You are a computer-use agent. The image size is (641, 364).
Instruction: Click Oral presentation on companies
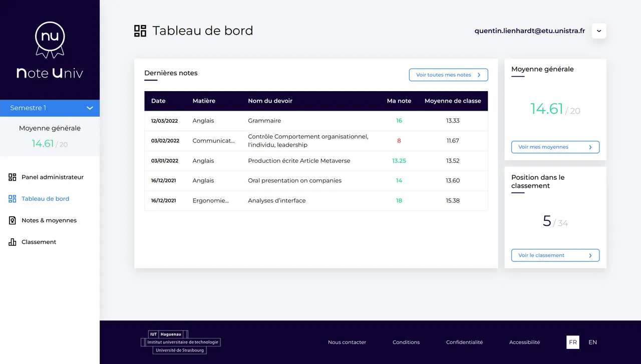(294, 181)
